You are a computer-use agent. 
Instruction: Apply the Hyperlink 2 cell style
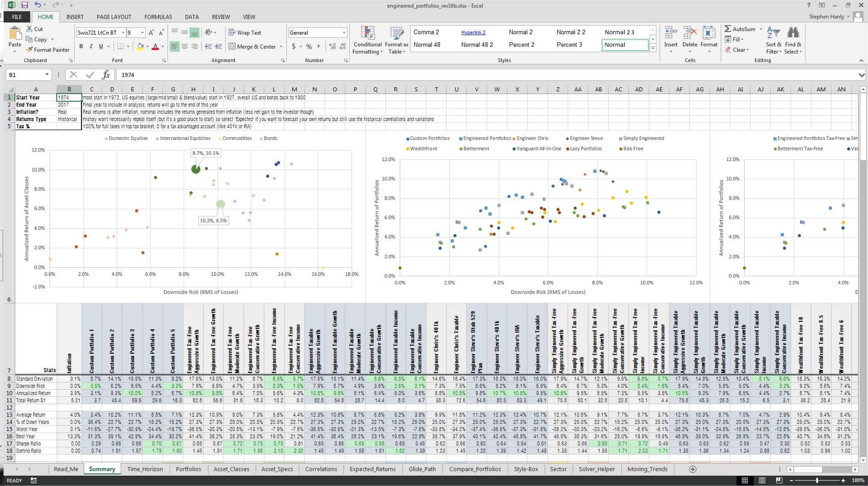473,32
